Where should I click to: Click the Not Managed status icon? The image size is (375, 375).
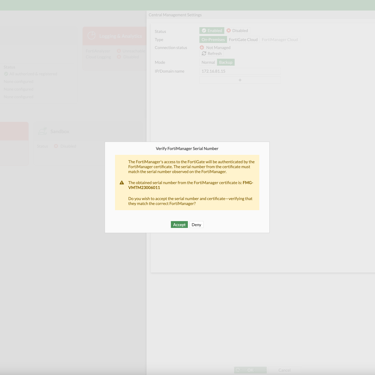pyautogui.click(x=202, y=48)
